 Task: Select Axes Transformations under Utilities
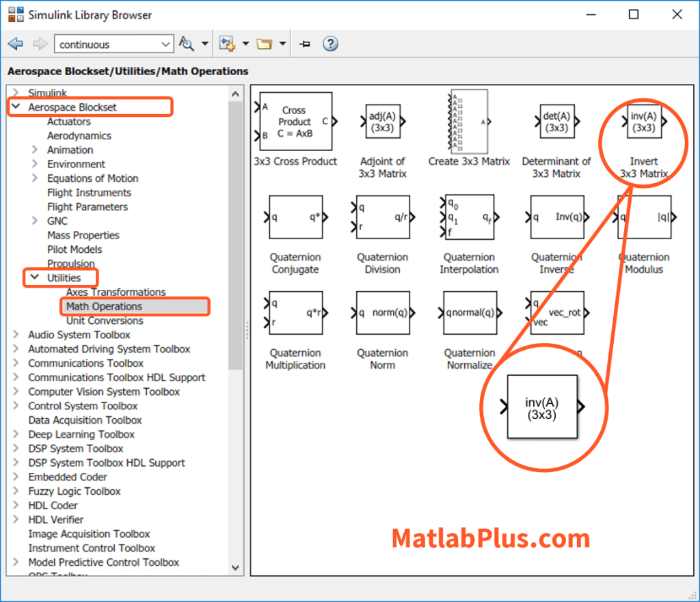pos(116,292)
